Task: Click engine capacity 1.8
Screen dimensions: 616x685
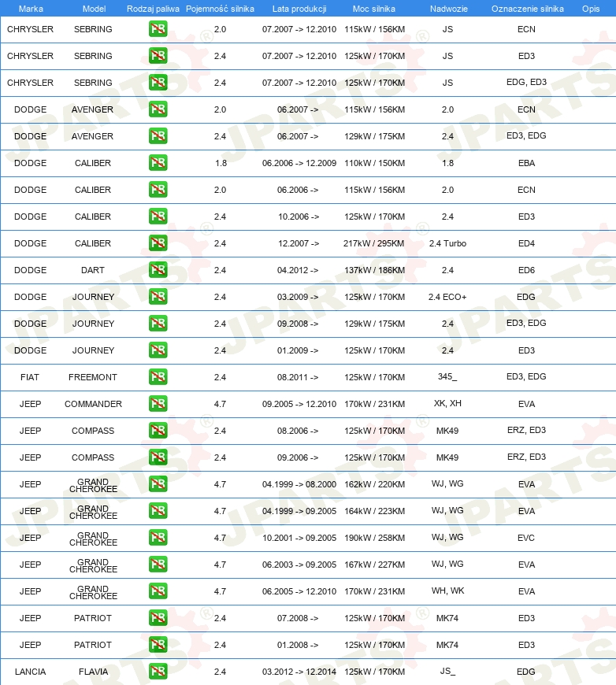Action: click(221, 163)
